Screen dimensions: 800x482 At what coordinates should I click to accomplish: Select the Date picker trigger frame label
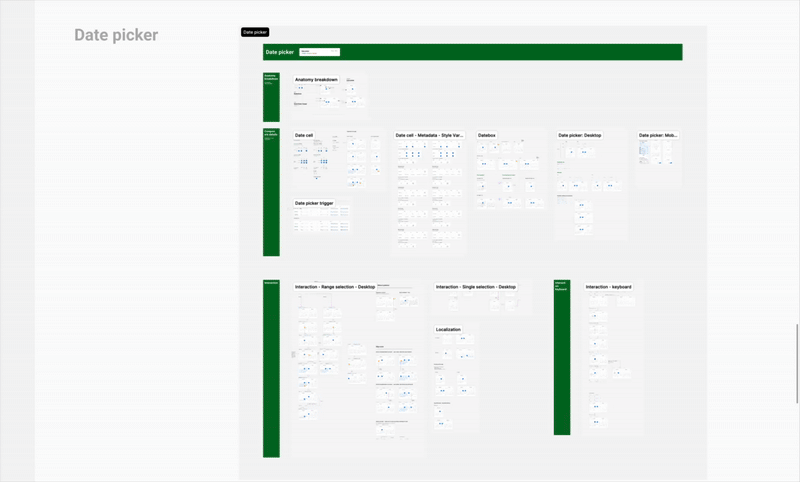pyautogui.click(x=314, y=203)
